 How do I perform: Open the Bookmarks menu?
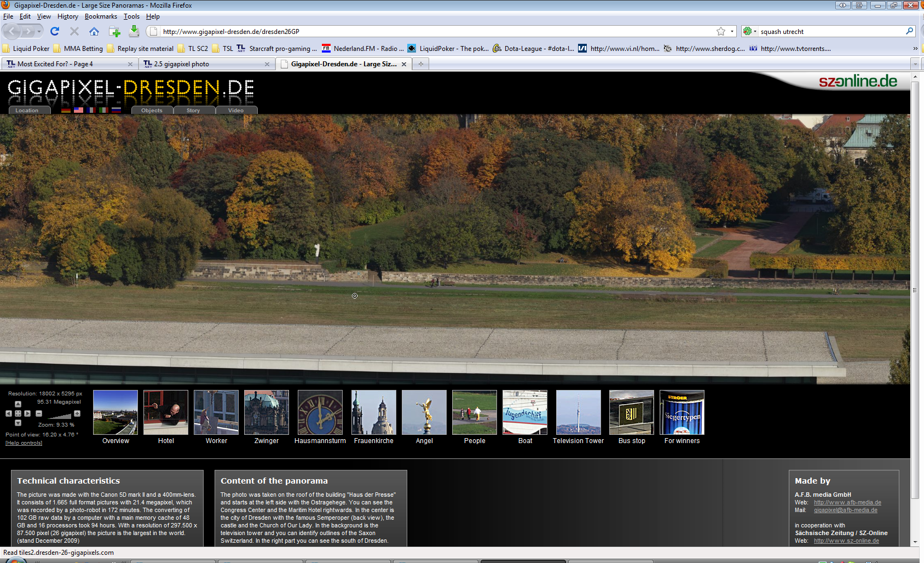101,16
